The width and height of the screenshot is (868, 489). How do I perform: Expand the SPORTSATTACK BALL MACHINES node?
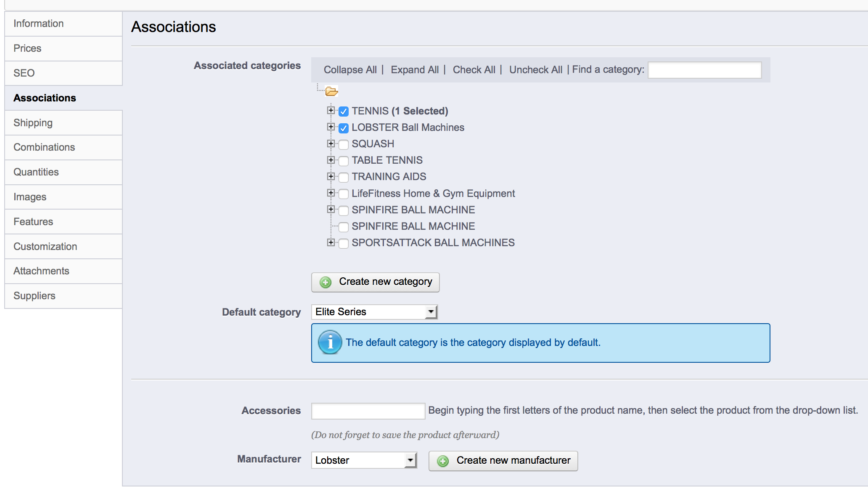(331, 242)
